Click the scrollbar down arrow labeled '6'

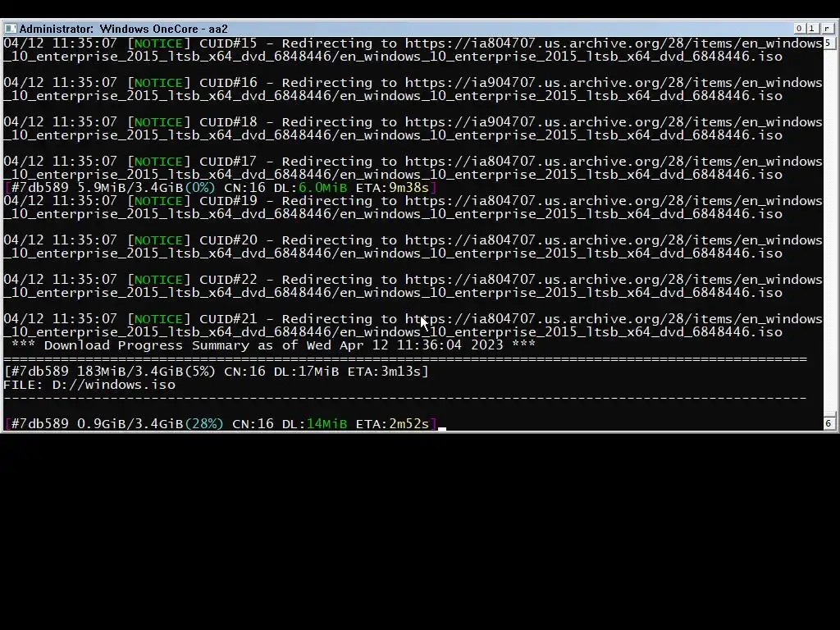click(x=829, y=423)
